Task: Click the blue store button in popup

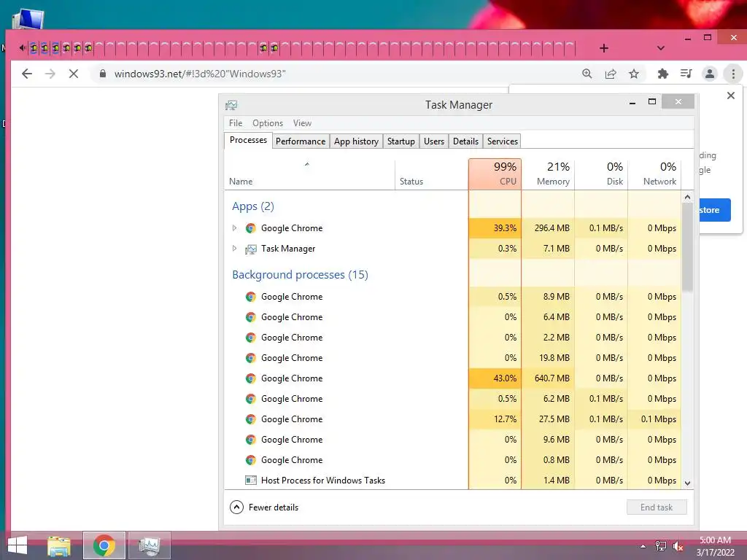Action: [714, 210]
